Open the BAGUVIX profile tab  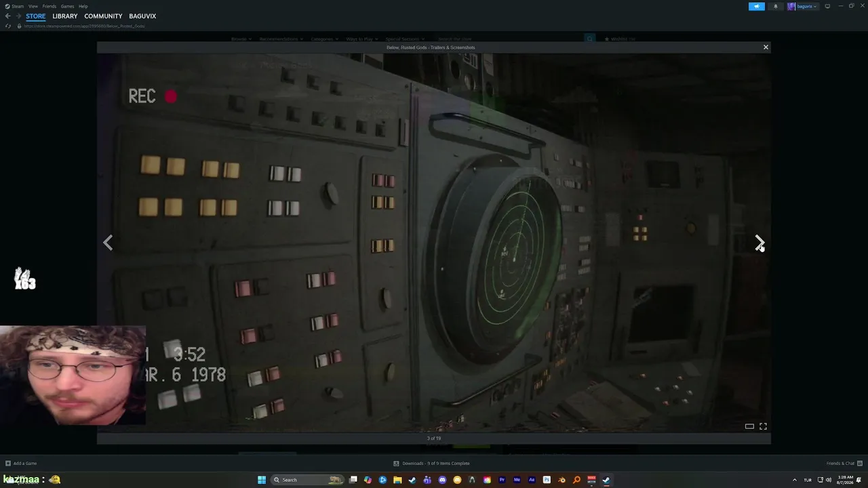click(142, 16)
